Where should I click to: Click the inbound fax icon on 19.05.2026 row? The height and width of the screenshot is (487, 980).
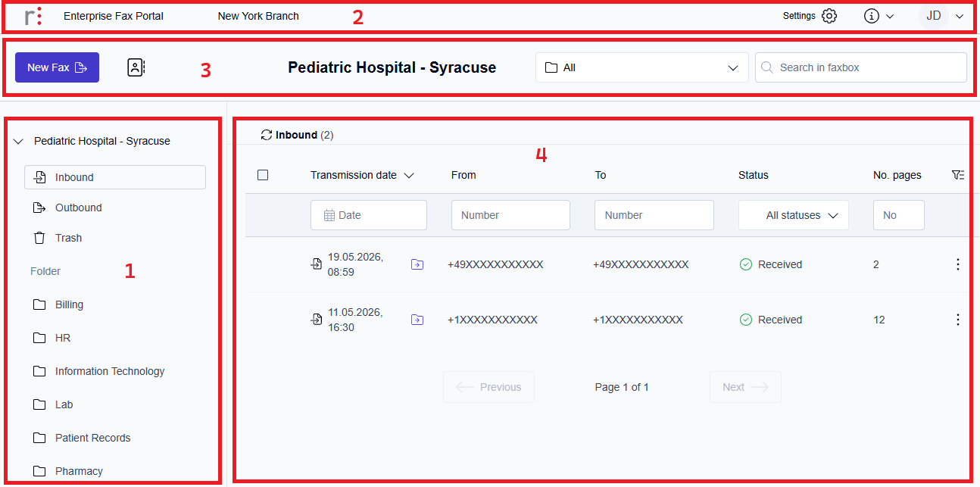click(317, 264)
